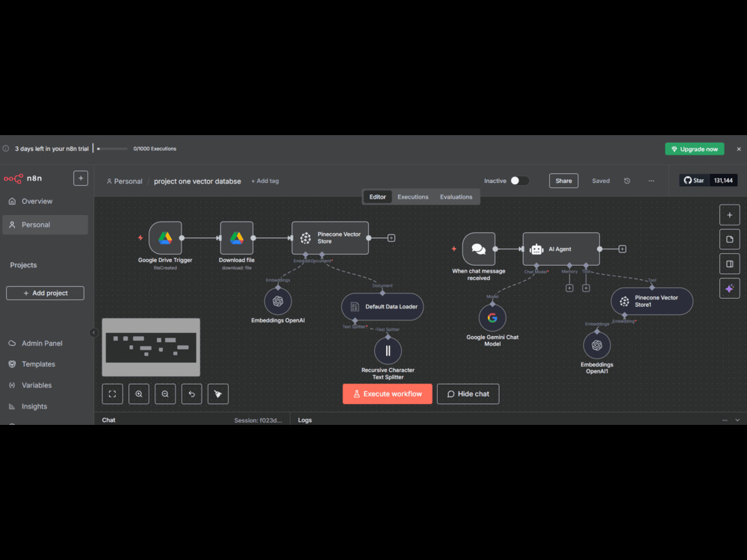
Task: Click the plus button next to the n8n logo
Action: 81,178
